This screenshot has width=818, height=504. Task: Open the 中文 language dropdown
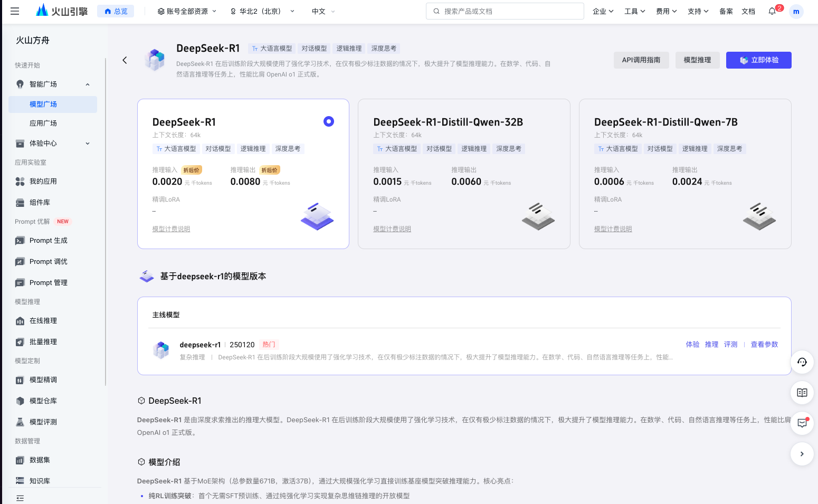coord(324,11)
